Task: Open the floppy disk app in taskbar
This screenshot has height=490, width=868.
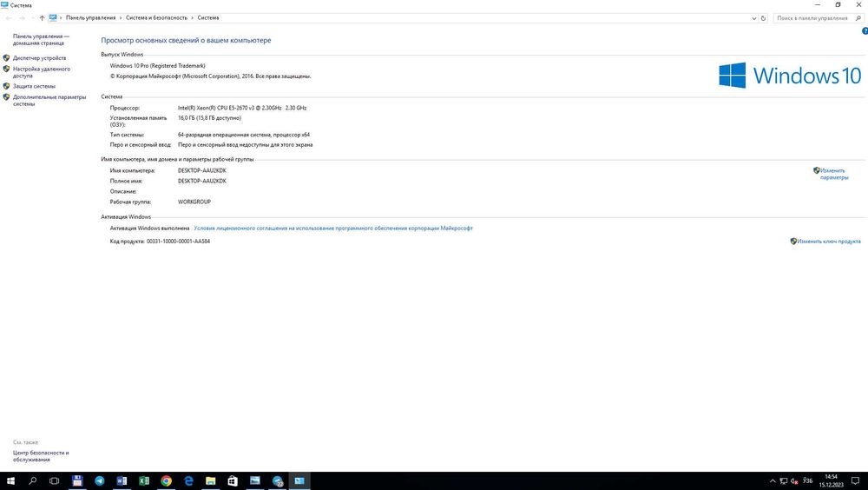Action: [x=77, y=481]
